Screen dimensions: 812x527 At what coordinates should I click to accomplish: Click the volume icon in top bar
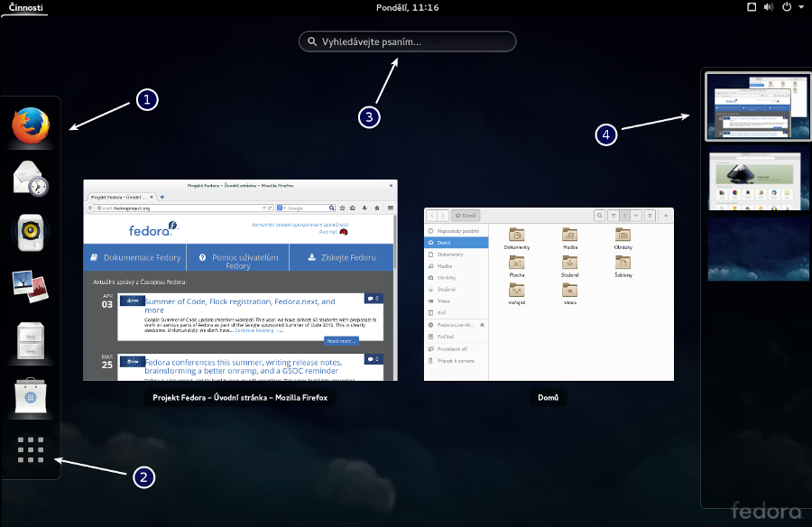click(769, 7)
